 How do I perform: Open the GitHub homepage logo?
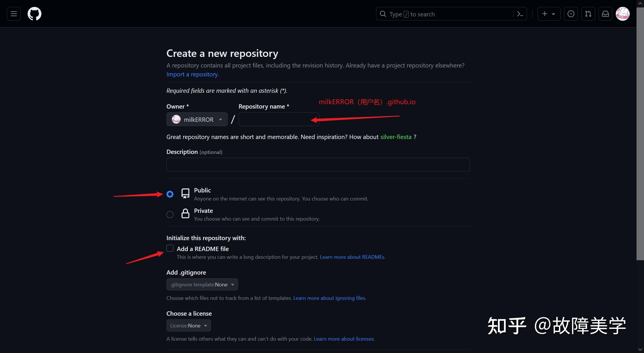pyautogui.click(x=34, y=13)
